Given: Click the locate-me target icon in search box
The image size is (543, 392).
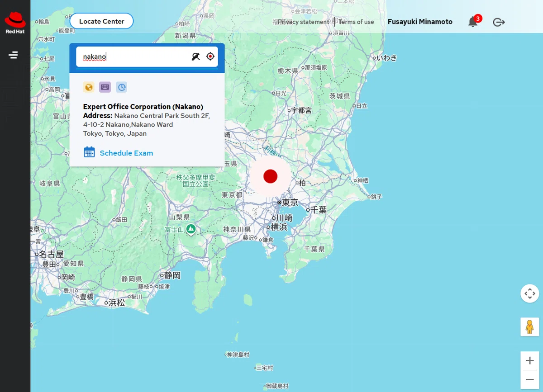Looking at the screenshot, I should coord(210,57).
